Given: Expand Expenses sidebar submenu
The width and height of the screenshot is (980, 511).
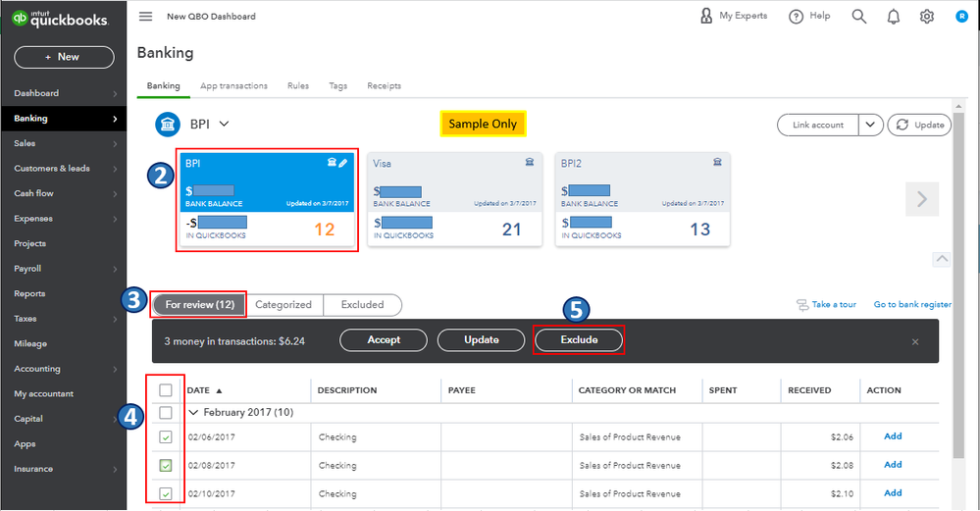Looking at the screenshot, I should click(115, 219).
